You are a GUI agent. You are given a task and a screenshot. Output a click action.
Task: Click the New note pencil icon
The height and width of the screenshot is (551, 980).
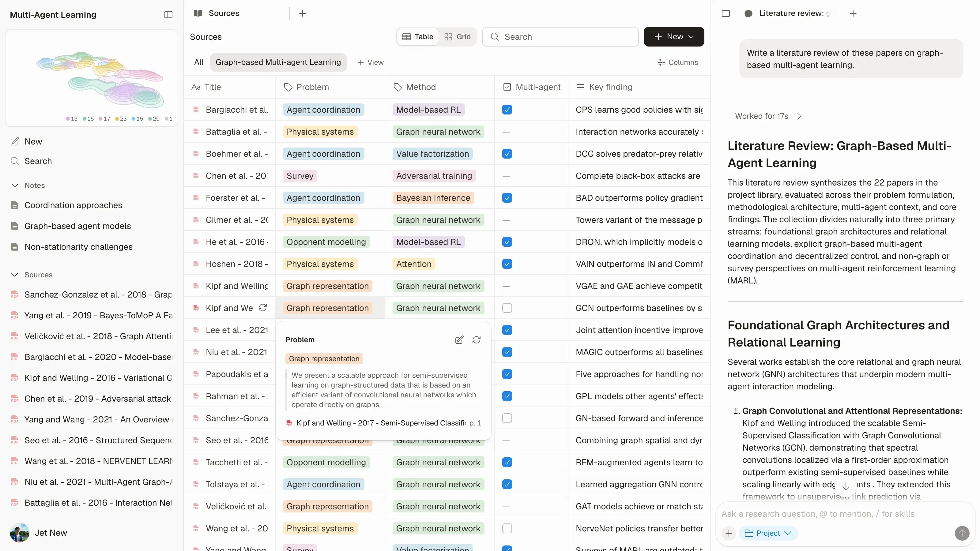14,141
